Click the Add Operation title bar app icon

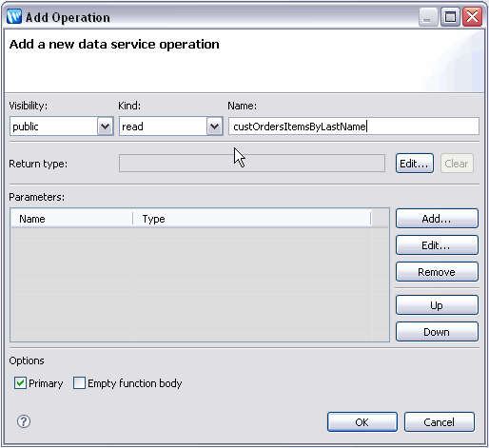coord(14,16)
